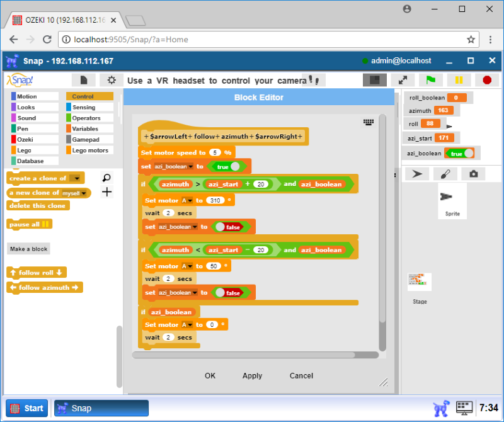Edit the wait 2 secs under motor 310
The width and height of the screenshot is (504, 422).
pos(168,213)
